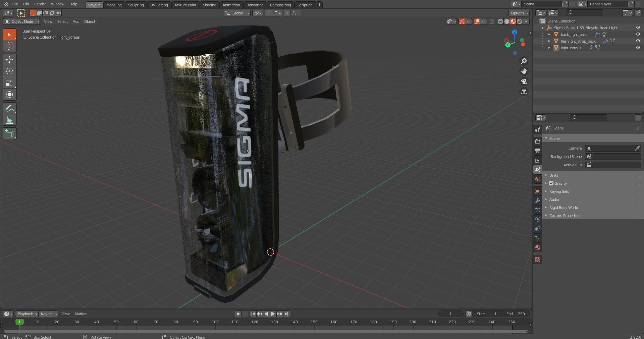Image resolution: width=644 pixels, height=339 pixels.
Task: Open the Options dropdown in the viewport header
Action: pos(519,13)
